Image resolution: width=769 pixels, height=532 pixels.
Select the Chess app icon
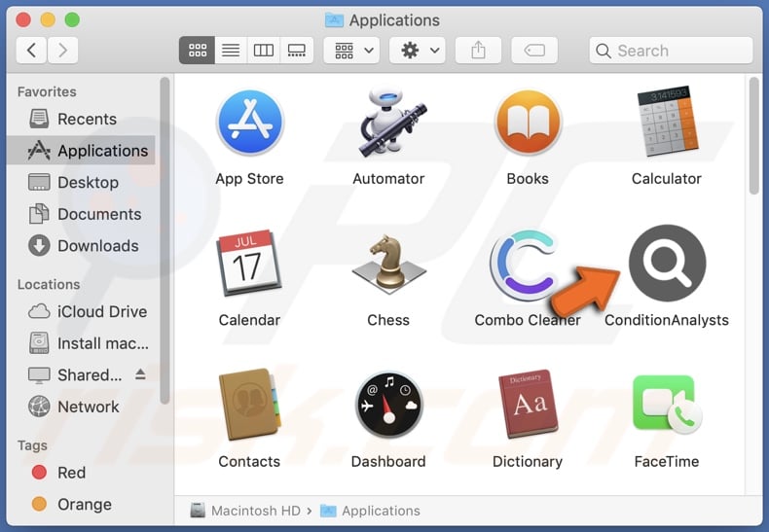389,264
